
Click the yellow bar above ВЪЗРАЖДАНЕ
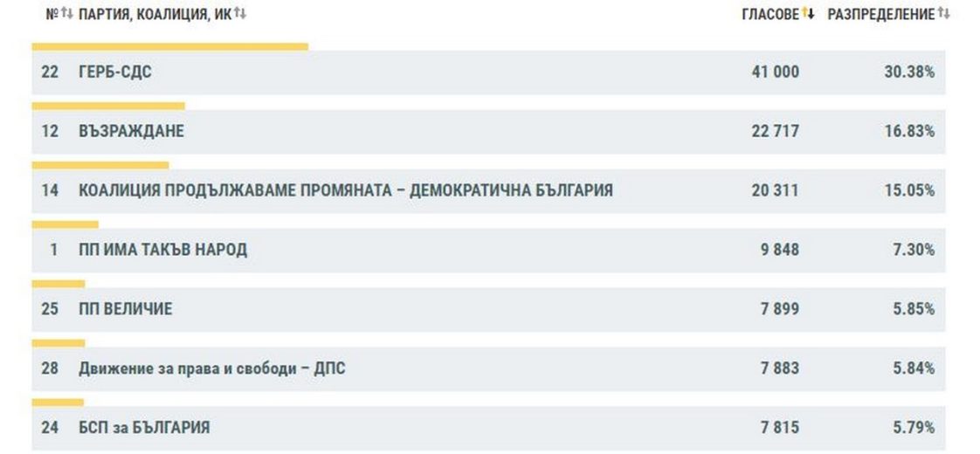tap(108, 106)
